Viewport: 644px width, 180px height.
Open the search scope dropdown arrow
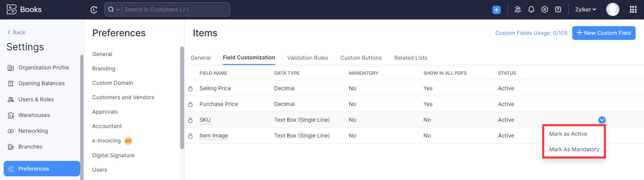coord(117,10)
